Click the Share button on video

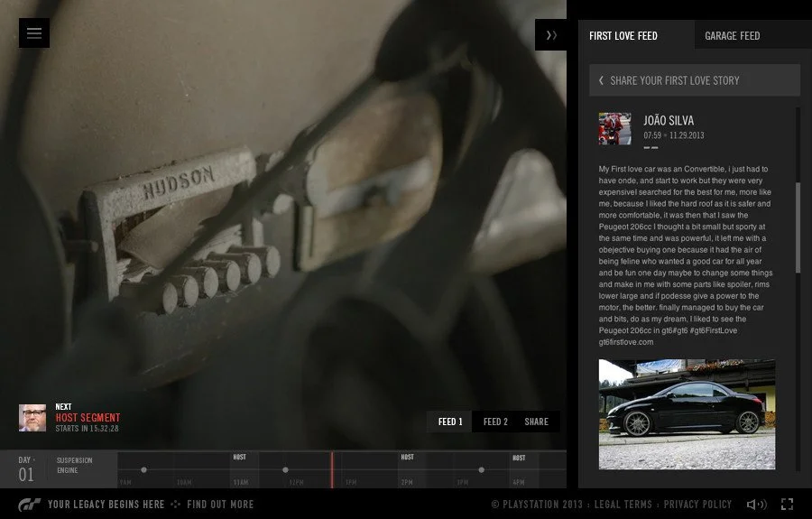pos(536,422)
